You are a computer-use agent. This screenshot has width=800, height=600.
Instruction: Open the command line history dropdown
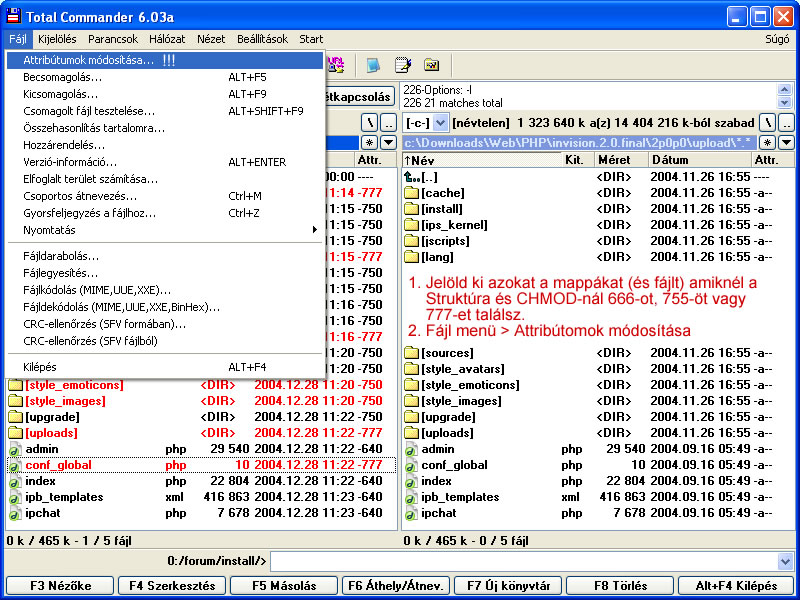click(x=785, y=561)
